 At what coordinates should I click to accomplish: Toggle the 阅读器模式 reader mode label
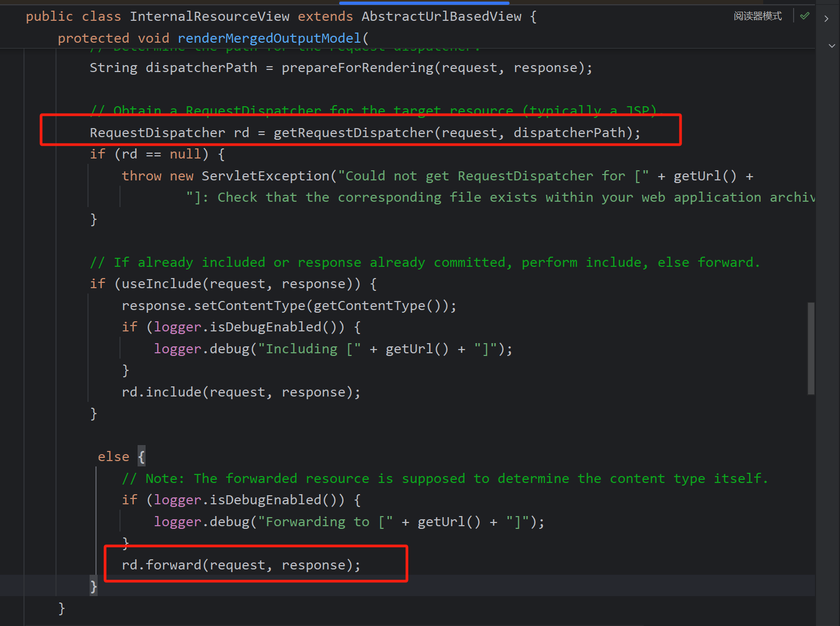[x=757, y=16]
